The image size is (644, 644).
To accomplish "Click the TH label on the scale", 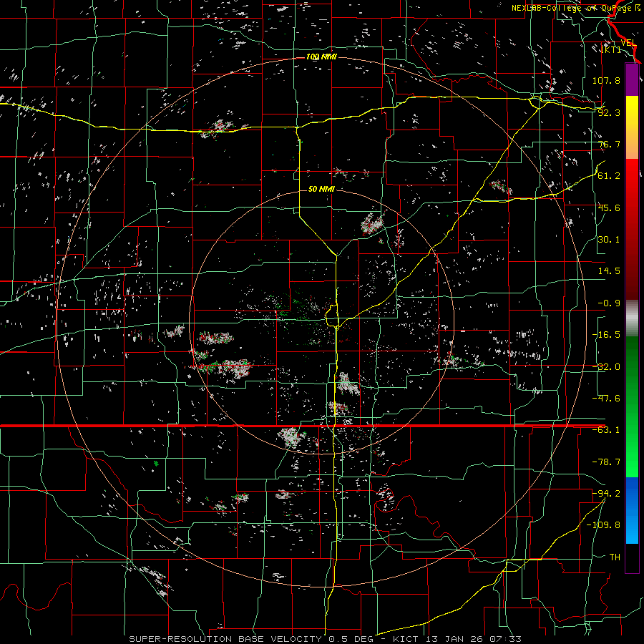I will point(615,557).
